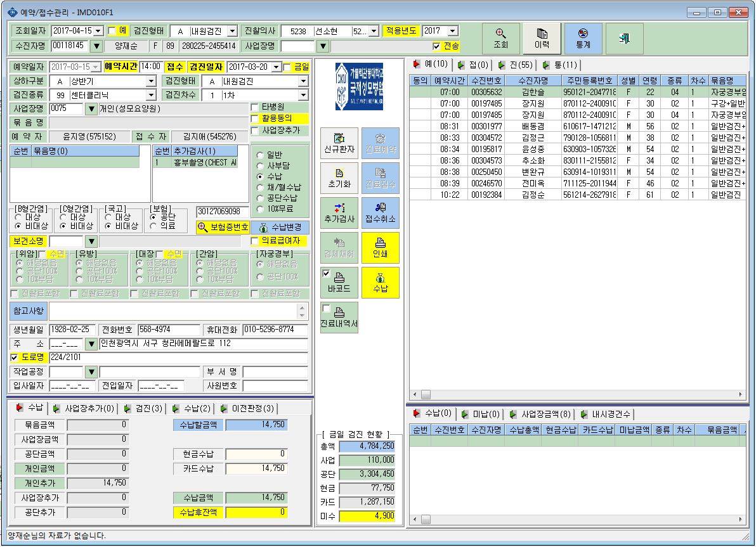Image resolution: width=756 pixels, height=547 pixels.
Task: Click the 초기화 reset icon button
Action: [x=339, y=178]
